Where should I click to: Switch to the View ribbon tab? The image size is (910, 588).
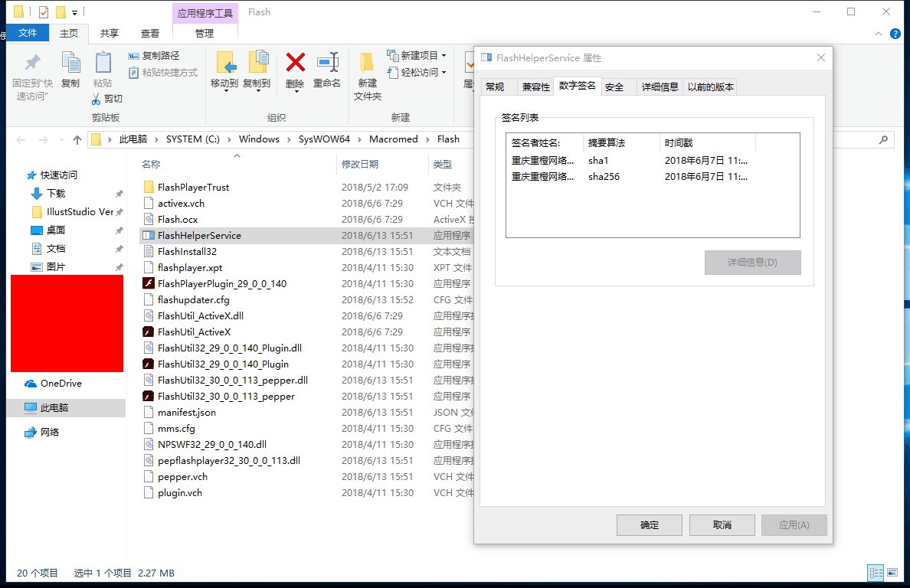click(149, 34)
